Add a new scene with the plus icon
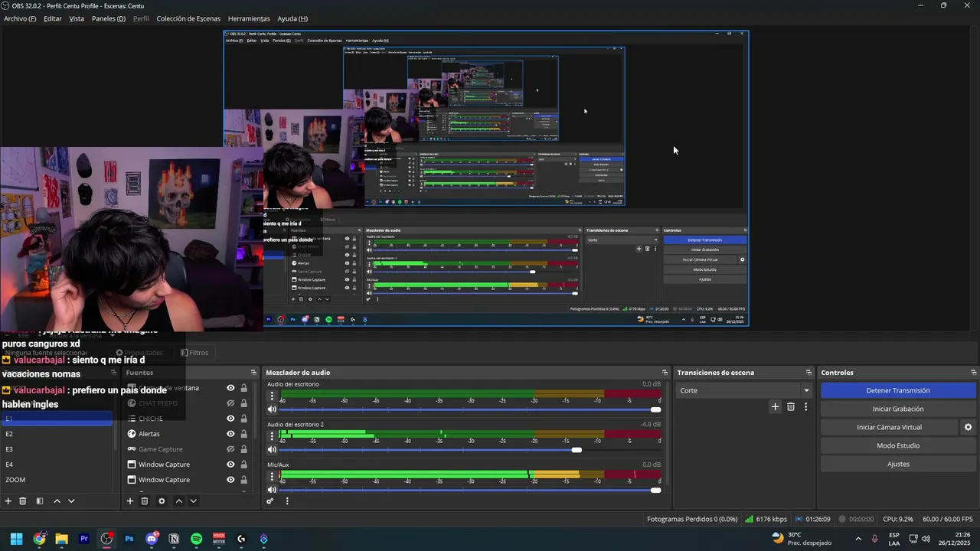Viewport: 980px width, 551px height. [8, 501]
